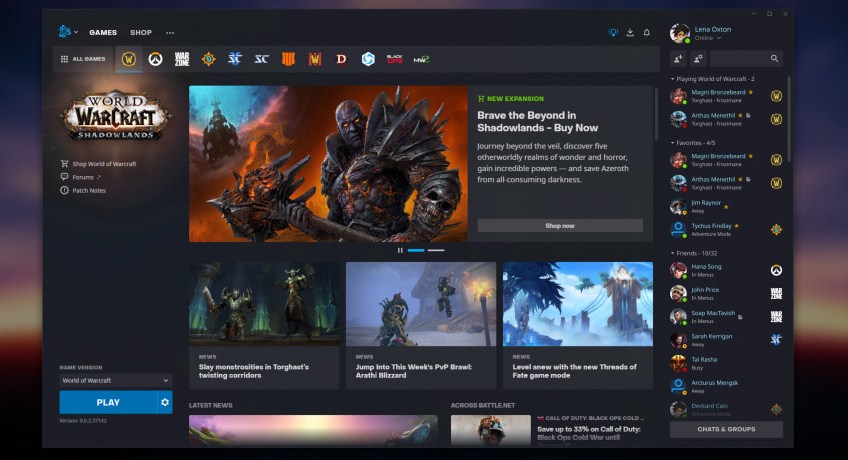Click John Price's Warzone game icon

pyautogui.click(x=776, y=294)
